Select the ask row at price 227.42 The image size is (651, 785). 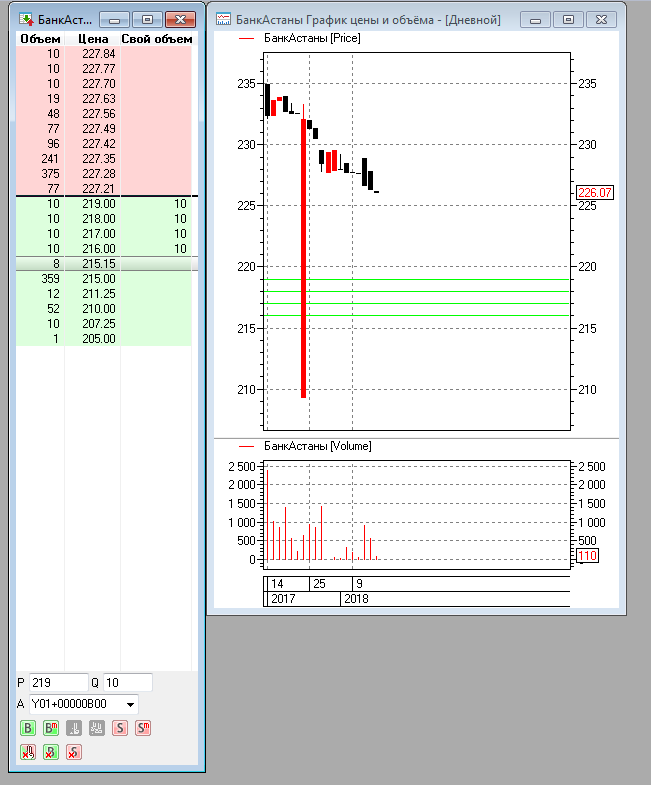click(x=104, y=144)
